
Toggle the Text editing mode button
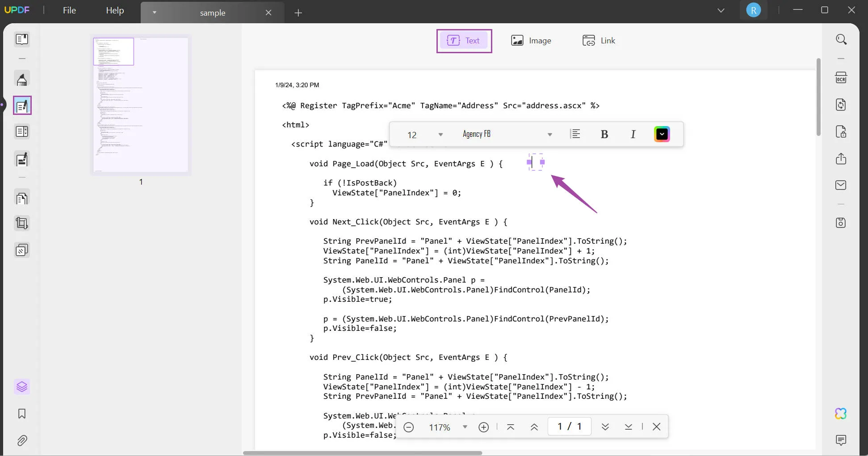pyautogui.click(x=464, y=41)
